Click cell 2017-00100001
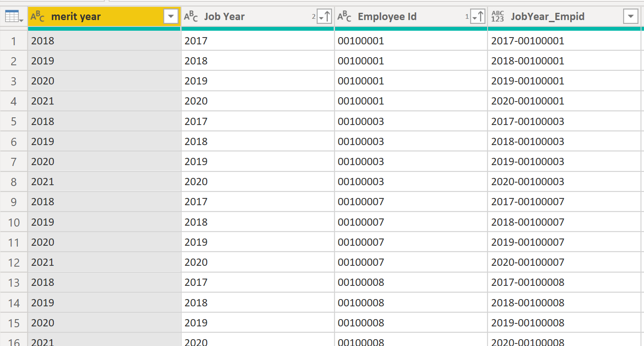 point(565,41)
